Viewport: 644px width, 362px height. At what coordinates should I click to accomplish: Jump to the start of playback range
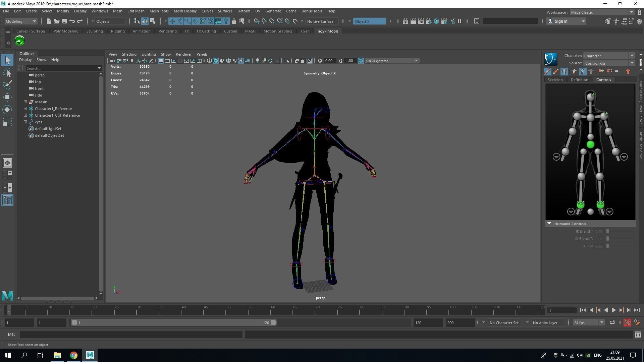(583, 310)
